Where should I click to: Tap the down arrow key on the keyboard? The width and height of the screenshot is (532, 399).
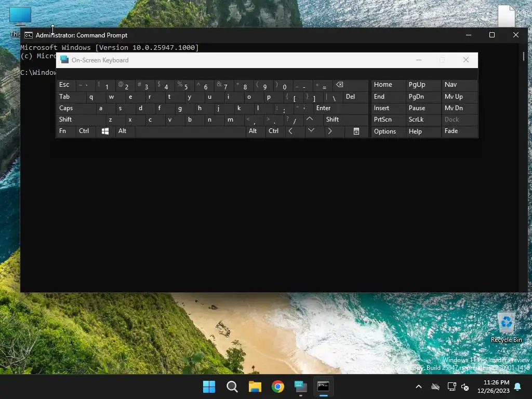(x=311, y=131)
